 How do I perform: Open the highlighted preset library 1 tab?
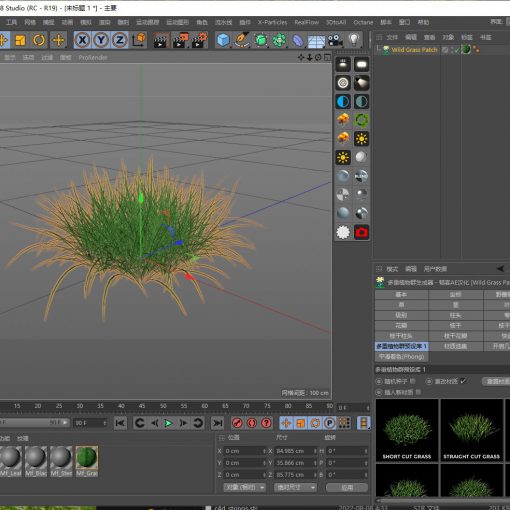401,346
